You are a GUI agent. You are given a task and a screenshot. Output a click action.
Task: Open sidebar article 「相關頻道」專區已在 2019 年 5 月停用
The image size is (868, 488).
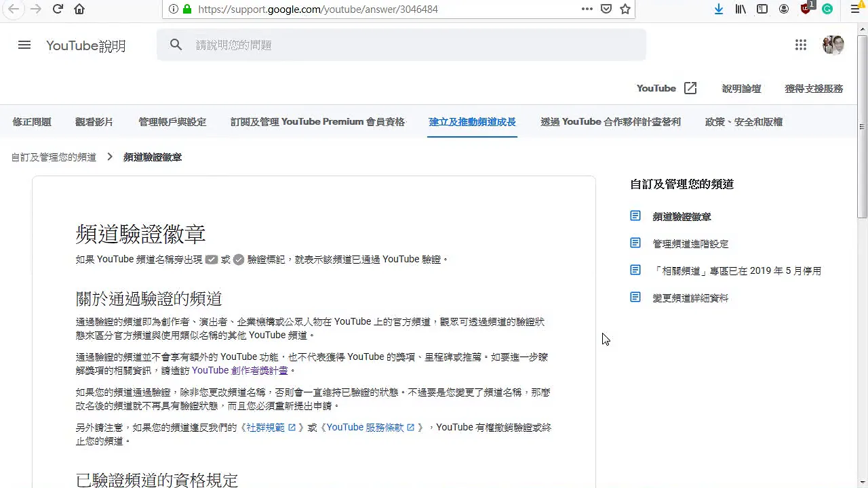pyautogui.click(x=737, y=270)
